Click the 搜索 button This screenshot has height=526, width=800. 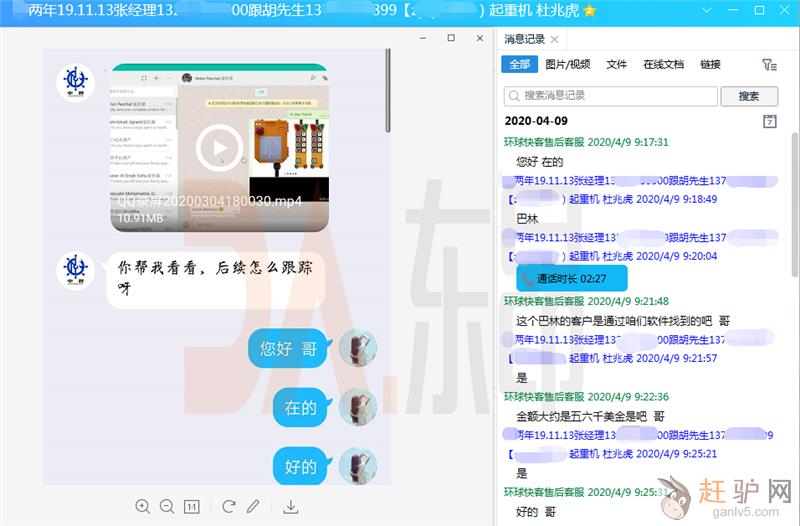749,96
